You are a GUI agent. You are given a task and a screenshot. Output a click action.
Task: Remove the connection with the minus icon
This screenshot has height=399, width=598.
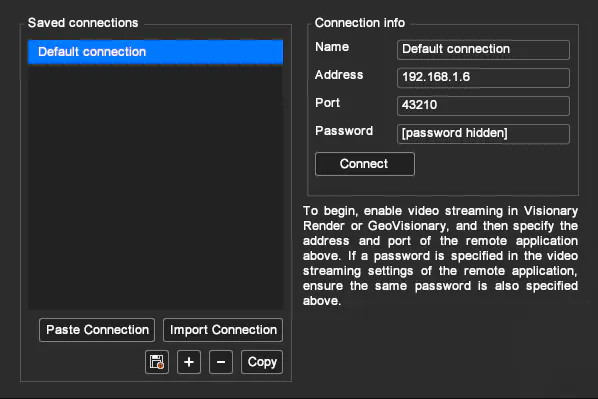coord(221,362)
